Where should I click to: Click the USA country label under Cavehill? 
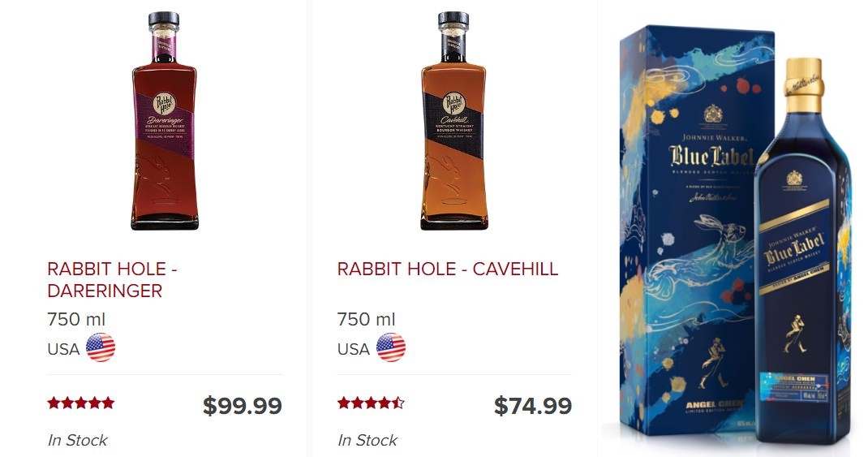click(x=354, y=350)
